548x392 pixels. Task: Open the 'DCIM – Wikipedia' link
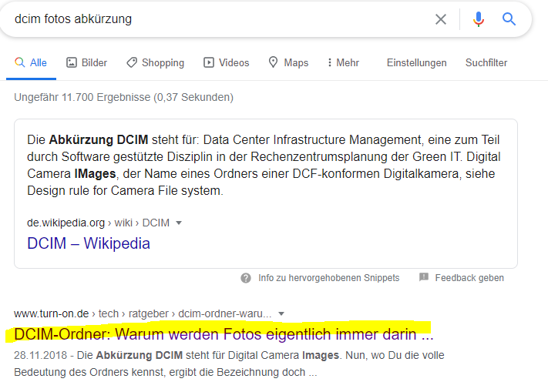(89, 243)
